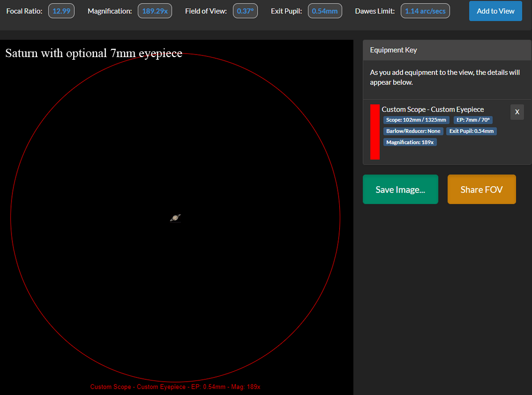Click the Scope 102mm / 1325mm tag

tap(416, 120)
